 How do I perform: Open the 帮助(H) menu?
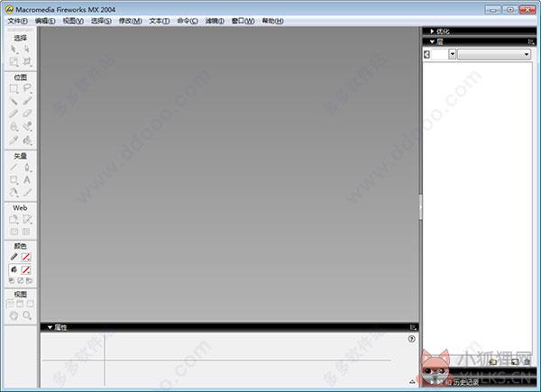point(272,21)
